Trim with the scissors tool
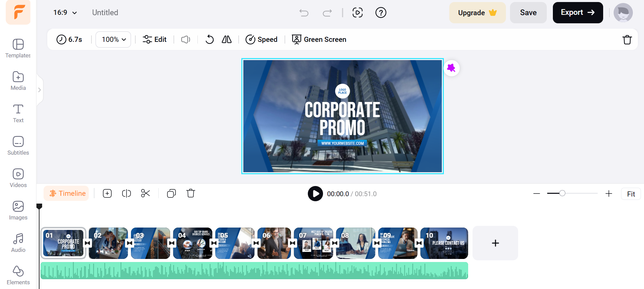 click(145, 193)
